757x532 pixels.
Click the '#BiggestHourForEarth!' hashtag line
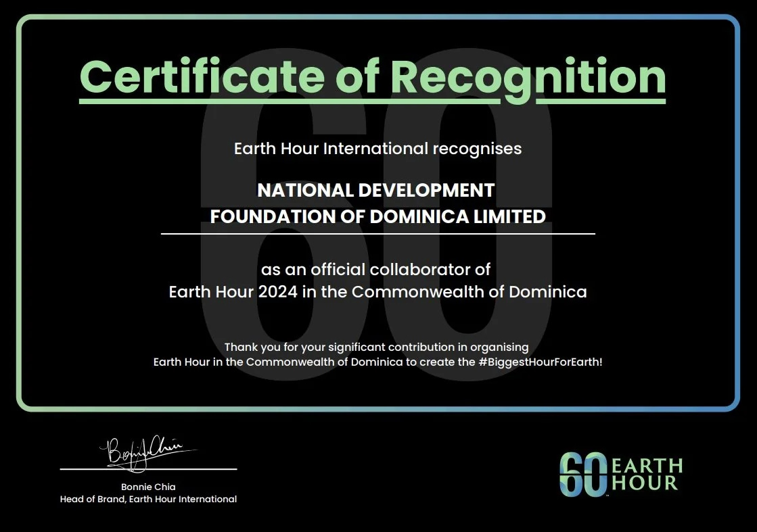coord(377,362)
